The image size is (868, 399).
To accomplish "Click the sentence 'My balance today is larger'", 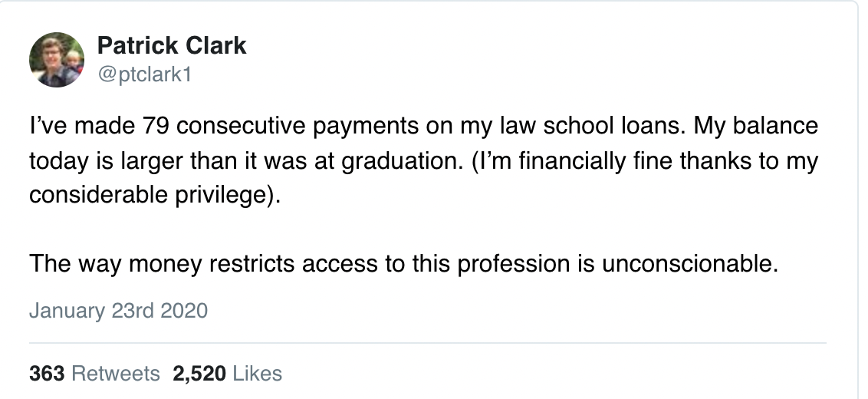I will click(x=423, y=143).
